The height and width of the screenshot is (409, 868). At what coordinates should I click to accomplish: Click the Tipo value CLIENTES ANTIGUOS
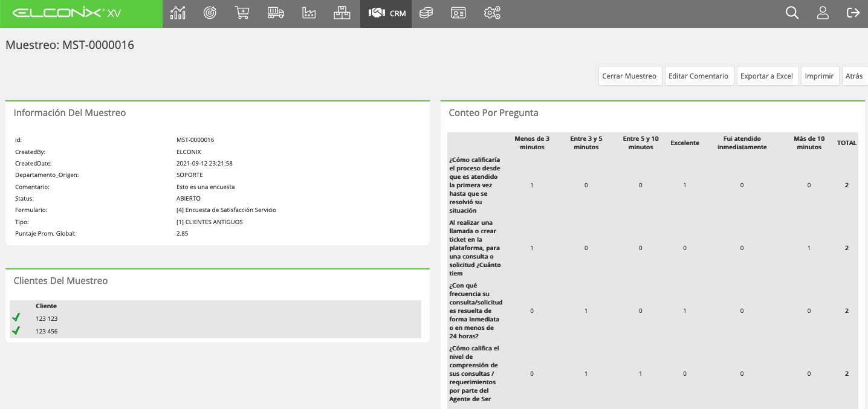point(209,222)
